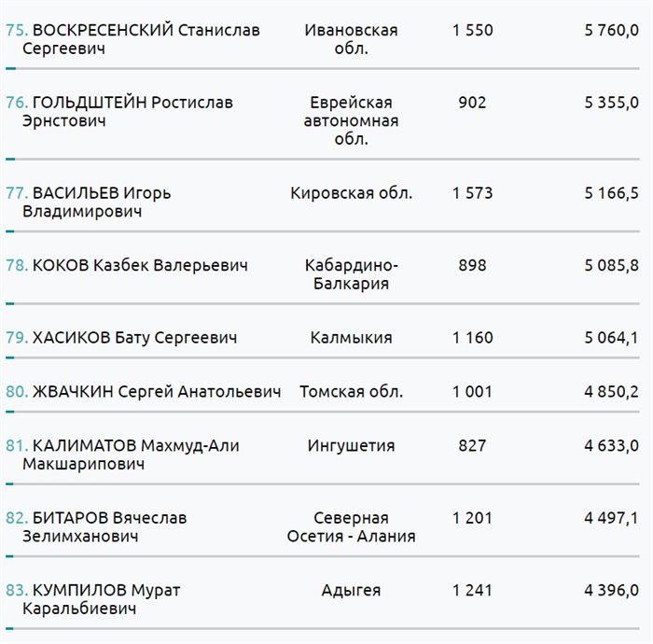Select ЖВАЧКИН Сергей Анатольевич
This screenshot has width=653, height=644.
[156, 392]
